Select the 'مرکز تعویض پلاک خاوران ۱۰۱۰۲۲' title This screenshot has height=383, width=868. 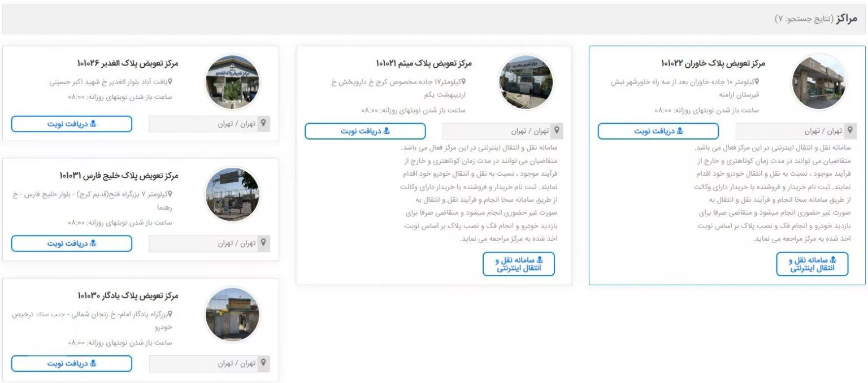(x=713, y=63)
